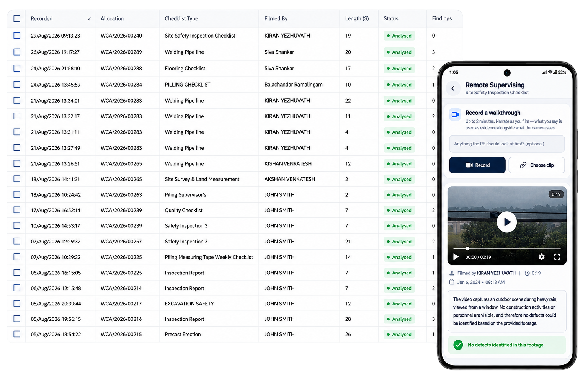Sort by Recorded using the chevron arrow
The height and width of the screenshot is (392, 588).
click(89, 19)
